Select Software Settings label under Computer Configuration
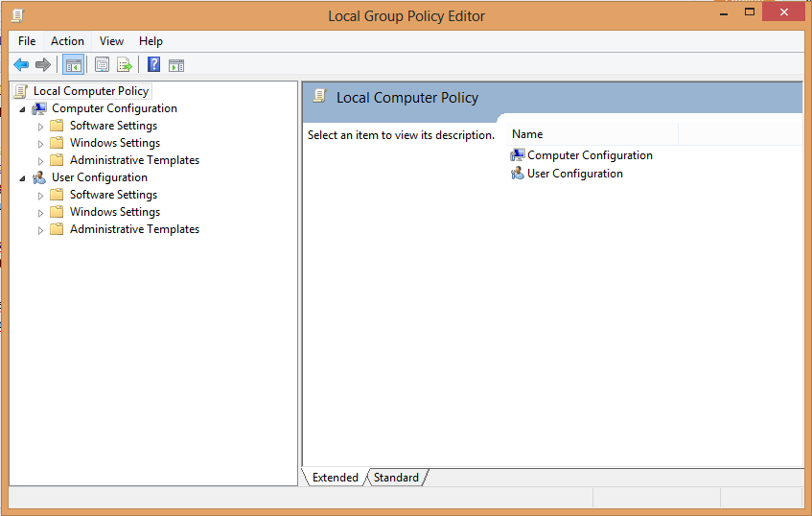This screenshot has width=812, height=516. [113, 126]
